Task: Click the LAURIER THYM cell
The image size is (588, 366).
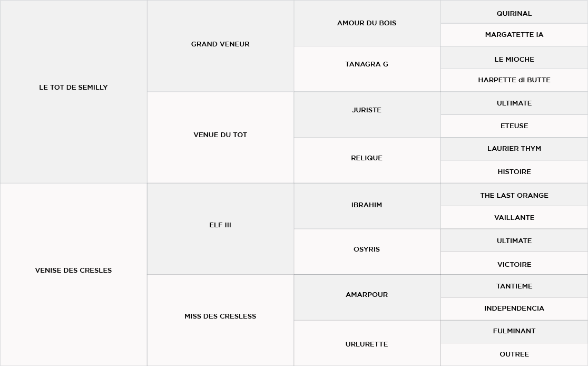Action: click(x=514, y=149)
